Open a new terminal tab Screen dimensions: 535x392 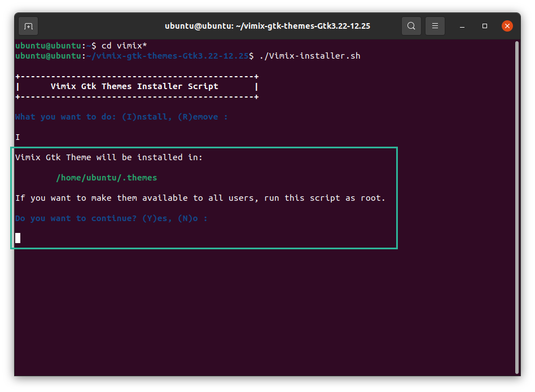(28, 27)
